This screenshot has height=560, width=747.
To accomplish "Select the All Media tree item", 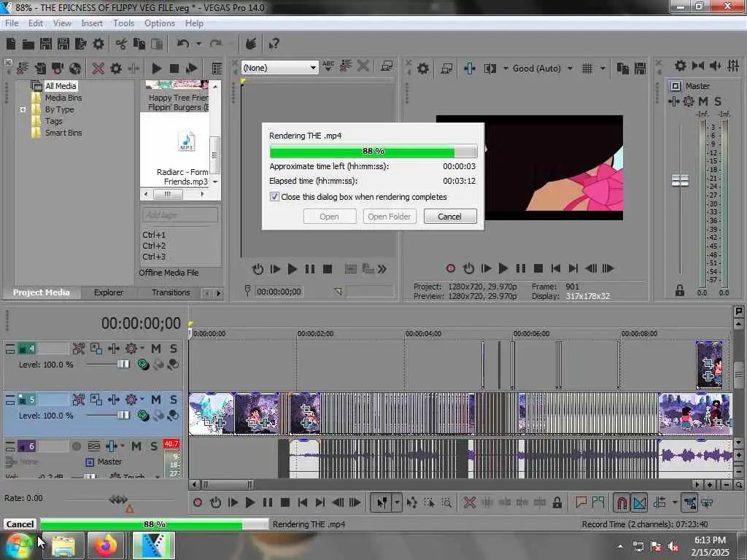I will coord(61,86).
